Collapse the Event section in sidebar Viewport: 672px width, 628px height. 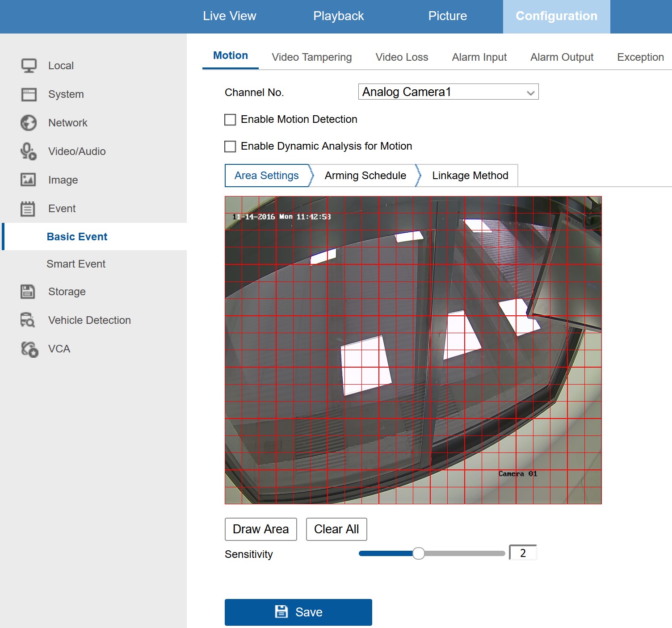point(62,209)
